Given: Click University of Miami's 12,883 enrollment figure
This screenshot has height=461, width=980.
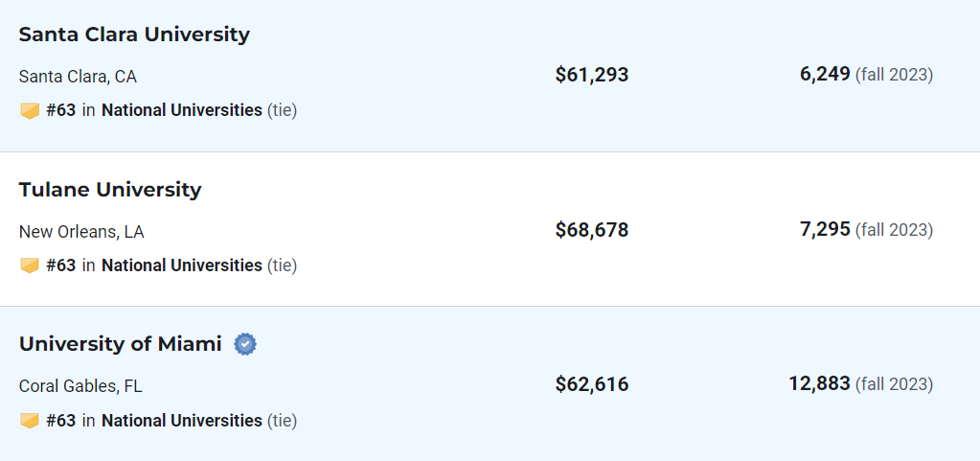Looking at the screenshot, I should 819,384.
